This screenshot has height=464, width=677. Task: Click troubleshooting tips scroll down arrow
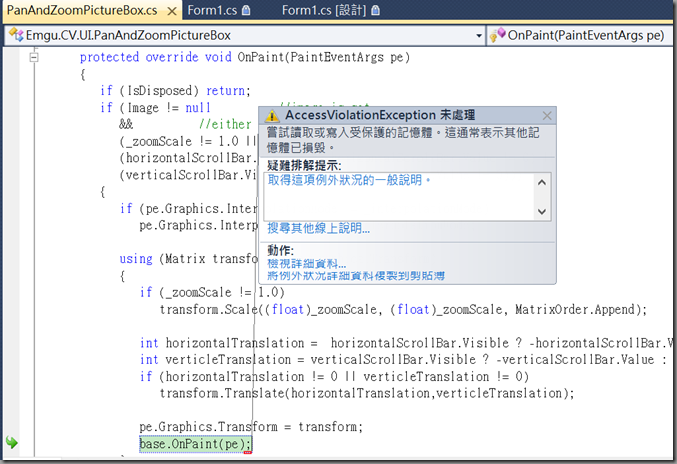542,211
